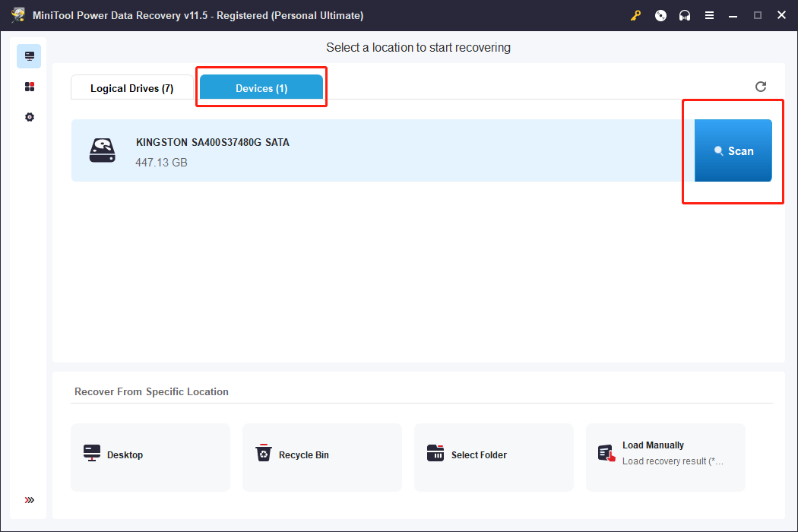This screenshot has height=532, width=798.
Task: Refresh the drive list
Action: tap(760, 87)
